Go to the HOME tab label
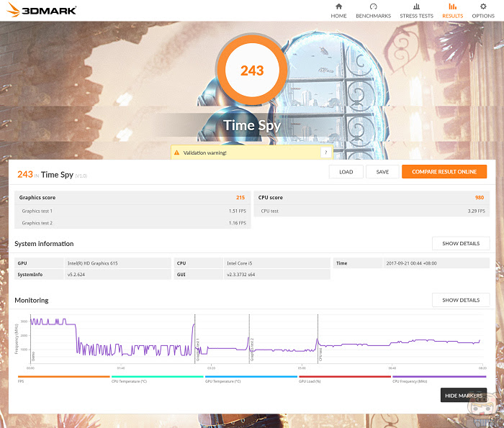 coord(339,16)
